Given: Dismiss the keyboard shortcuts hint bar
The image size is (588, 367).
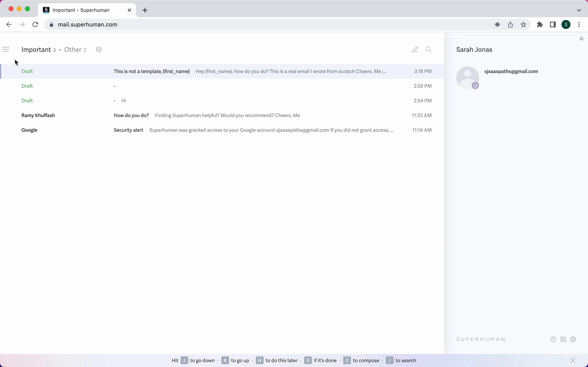Looking at the screenshot, I should point(573,360).
